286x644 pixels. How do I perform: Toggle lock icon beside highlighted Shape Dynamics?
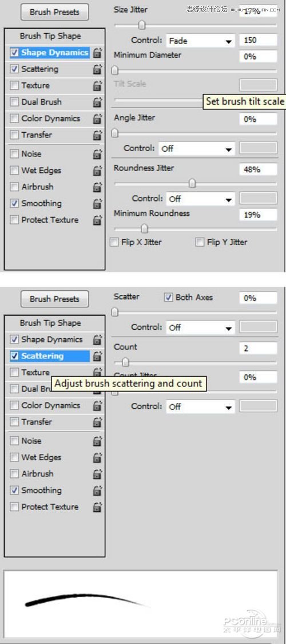coord(97,53)
